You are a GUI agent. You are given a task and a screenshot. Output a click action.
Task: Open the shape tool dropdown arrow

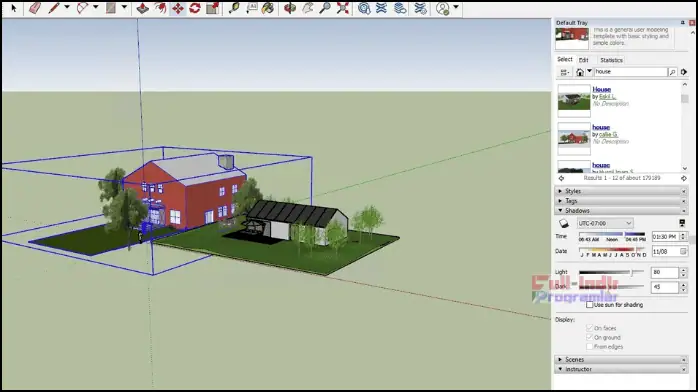point(124,7)
